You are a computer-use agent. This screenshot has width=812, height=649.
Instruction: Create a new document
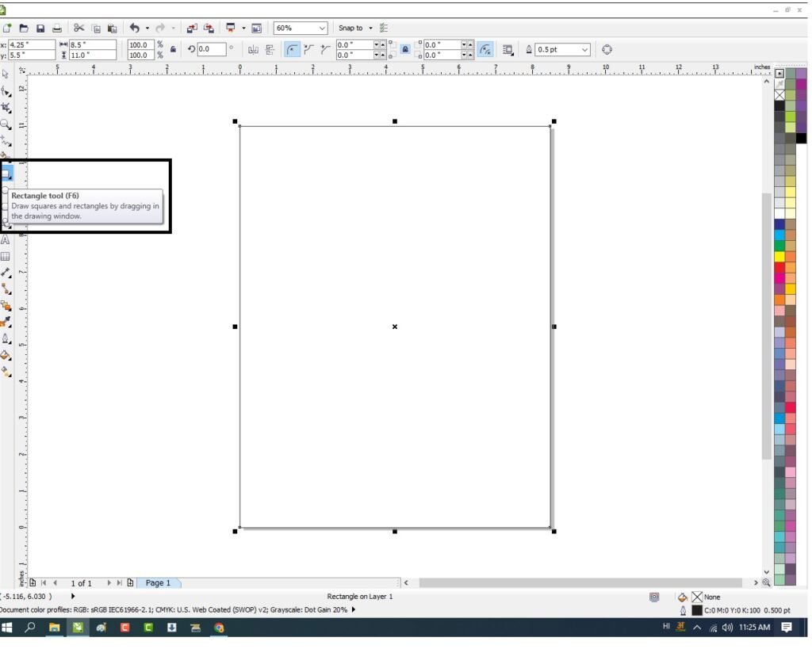(6, 28)
